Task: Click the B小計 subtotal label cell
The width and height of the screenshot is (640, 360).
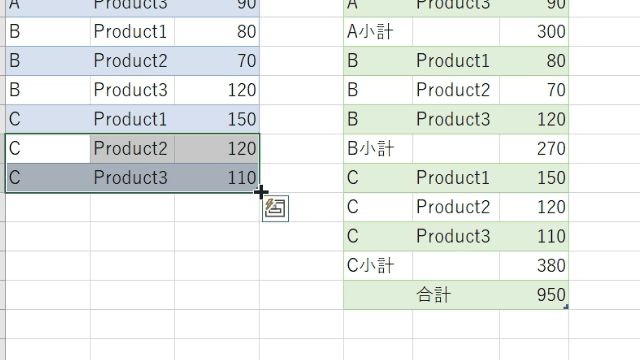Action: pos(378,149)
